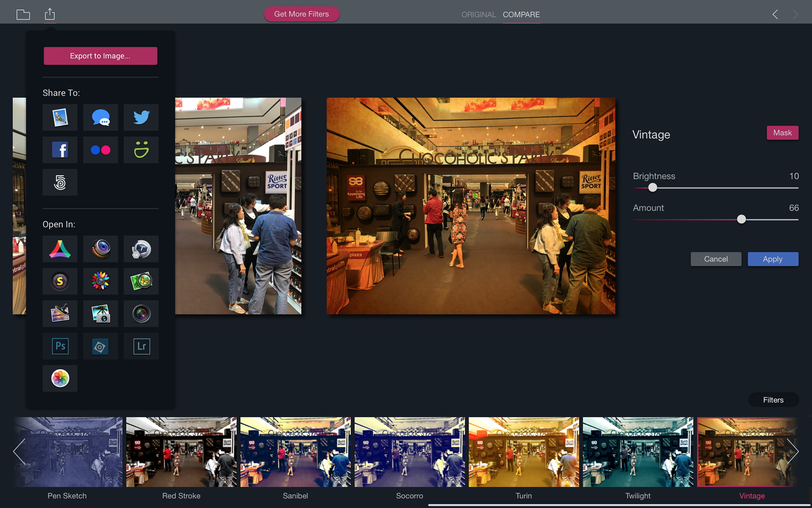The width and height of the screenshot is (812, 508).
Task: Click the Brightness value 10
Action: point(794,176)
